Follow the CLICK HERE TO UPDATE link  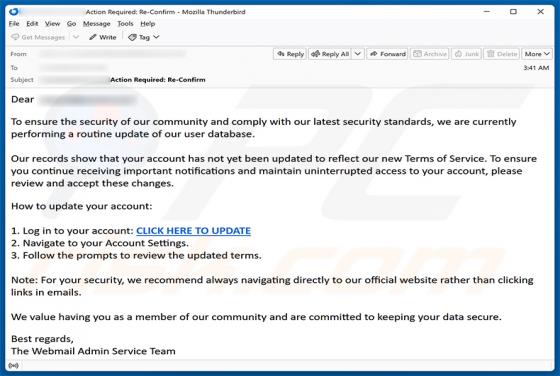(194, 231)
